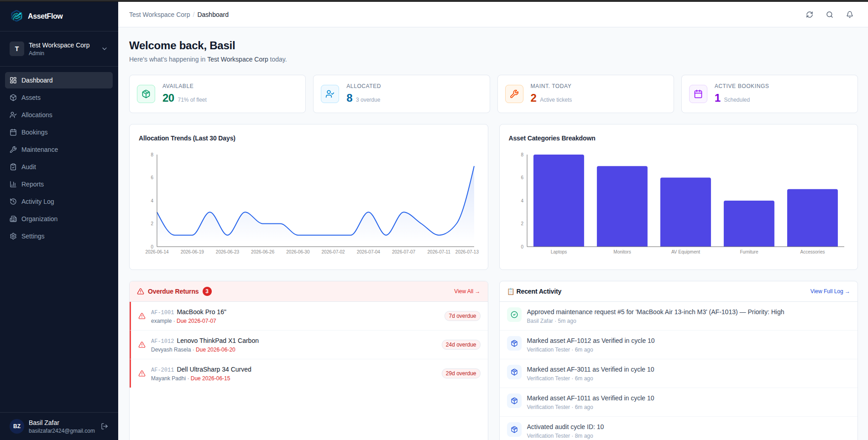Viewport: 868px width, 440px height.
Task: Click the logout icon beside Basil Zafar
Action: click(x=105, y=426)
